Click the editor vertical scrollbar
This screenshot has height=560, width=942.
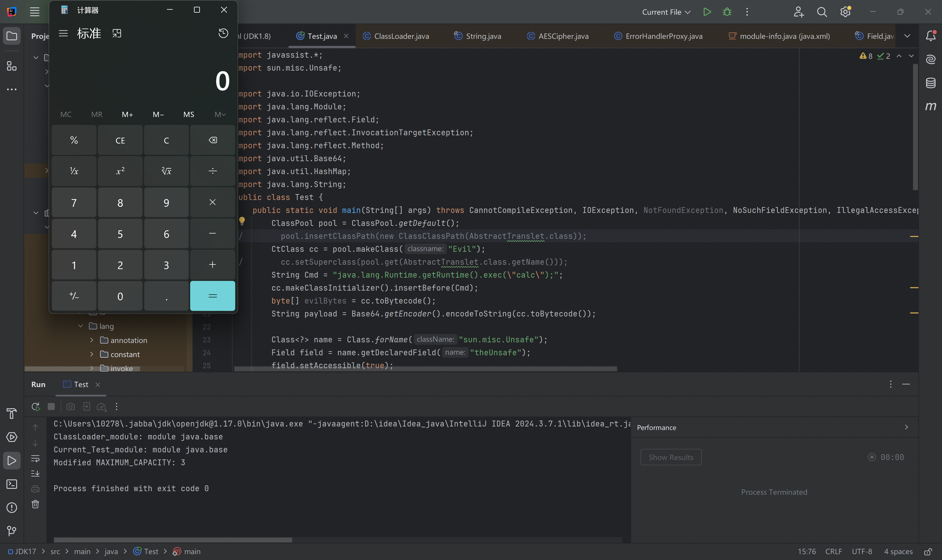(915, 127)
